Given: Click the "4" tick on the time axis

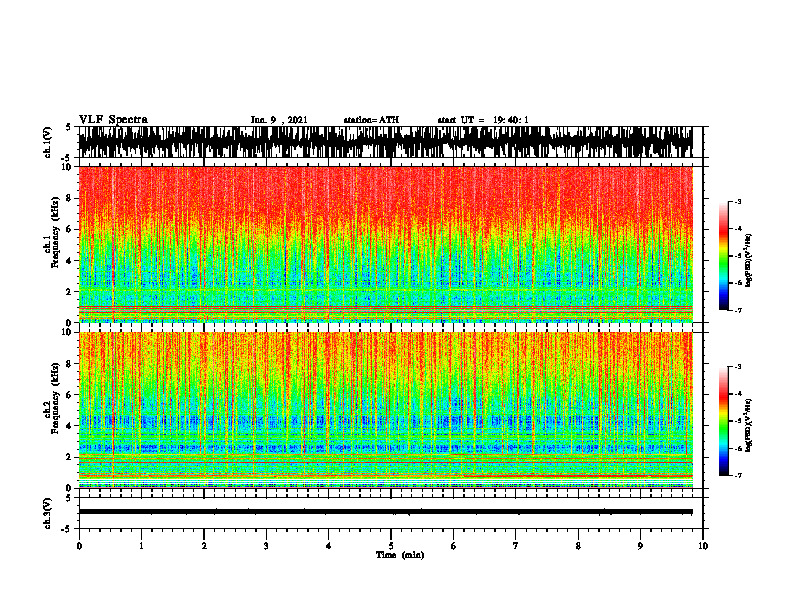Looking at the screenshot, I should (328, 546).
